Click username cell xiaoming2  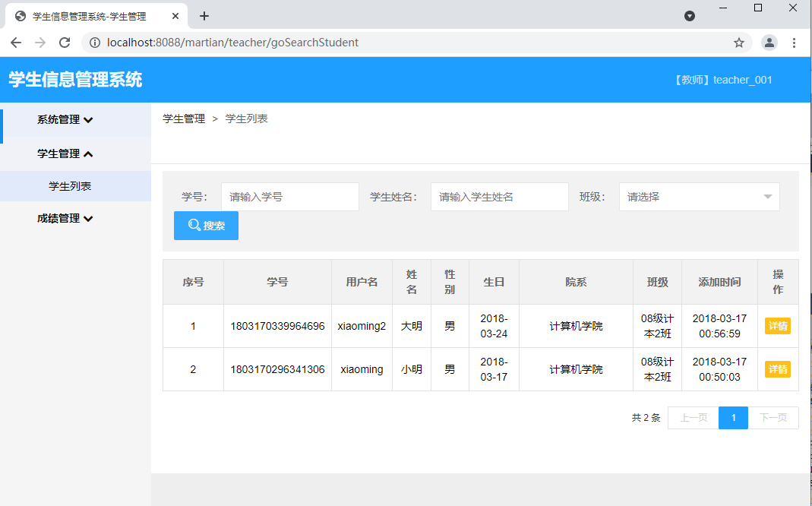[x=362, y=326]
